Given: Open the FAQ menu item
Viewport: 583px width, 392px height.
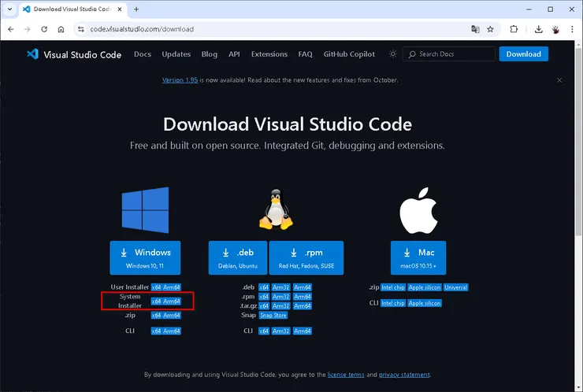Looking at the screenshot, I should coord(305,54).
